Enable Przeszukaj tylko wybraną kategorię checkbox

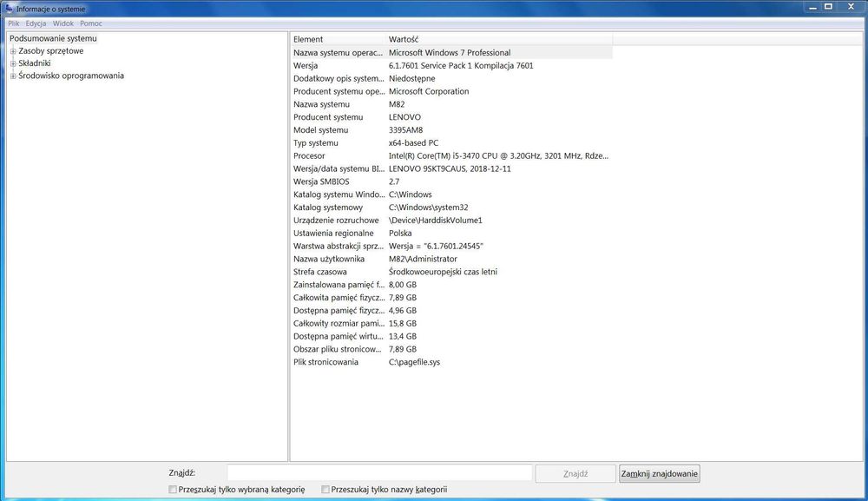coord(173,490)
